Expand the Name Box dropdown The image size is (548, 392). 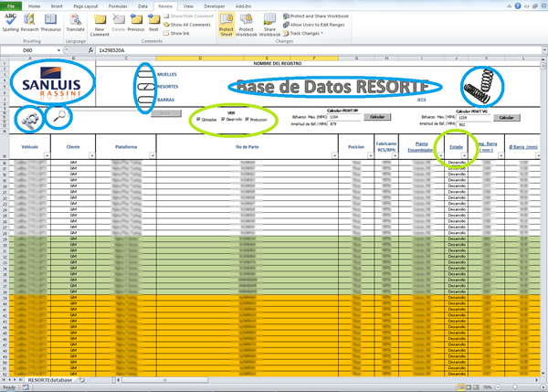tap(58, 50)
